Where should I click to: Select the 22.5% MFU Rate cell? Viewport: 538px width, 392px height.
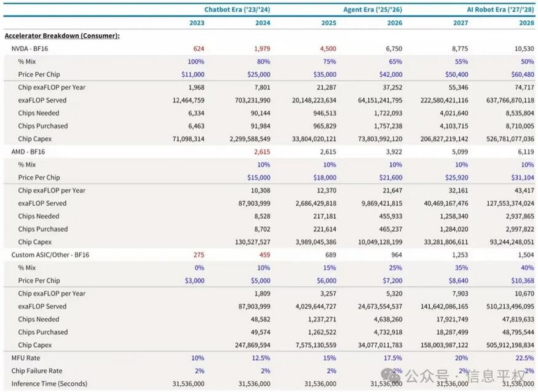click(522, 358)
